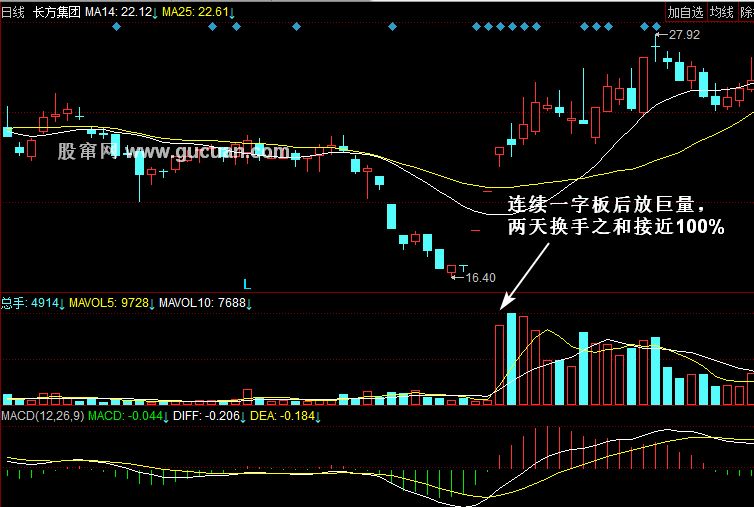
Task: Open the 总手 volume indicator selector
Action: (x=14, y=302)
